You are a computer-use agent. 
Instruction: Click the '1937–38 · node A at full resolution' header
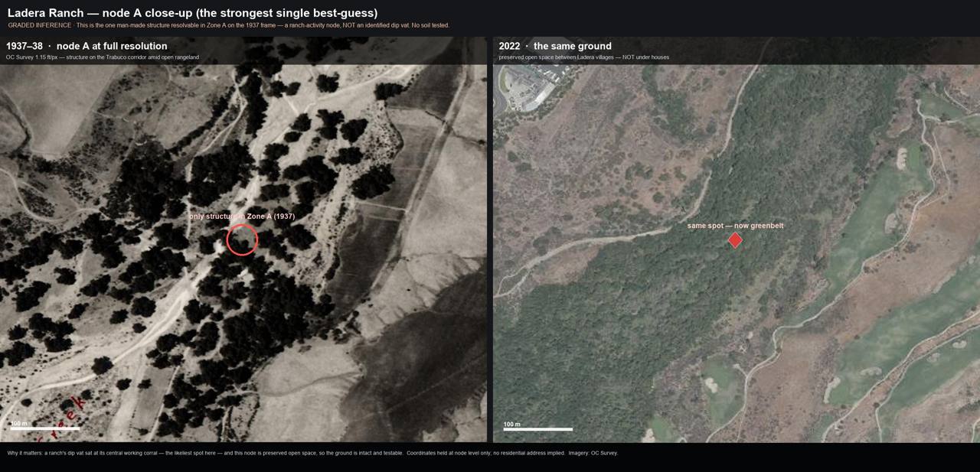[x=87, y=46]
